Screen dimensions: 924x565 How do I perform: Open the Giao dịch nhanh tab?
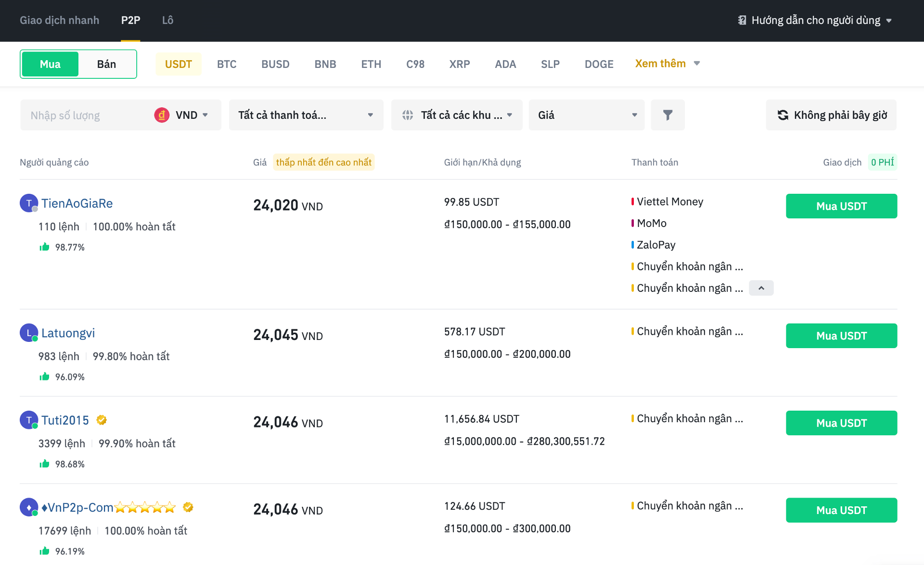[x=60, y=20]
